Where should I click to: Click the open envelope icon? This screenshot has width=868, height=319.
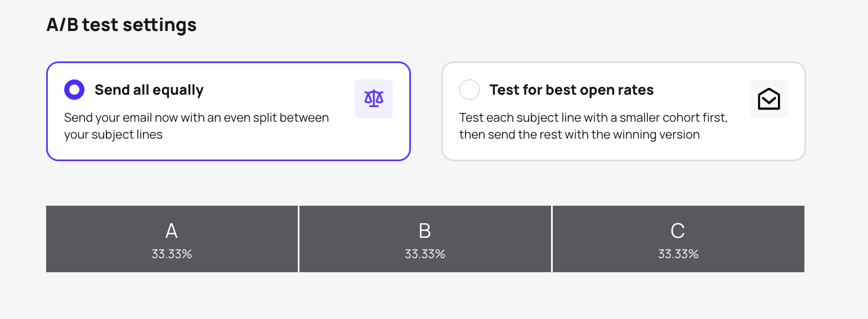point(768,99)
